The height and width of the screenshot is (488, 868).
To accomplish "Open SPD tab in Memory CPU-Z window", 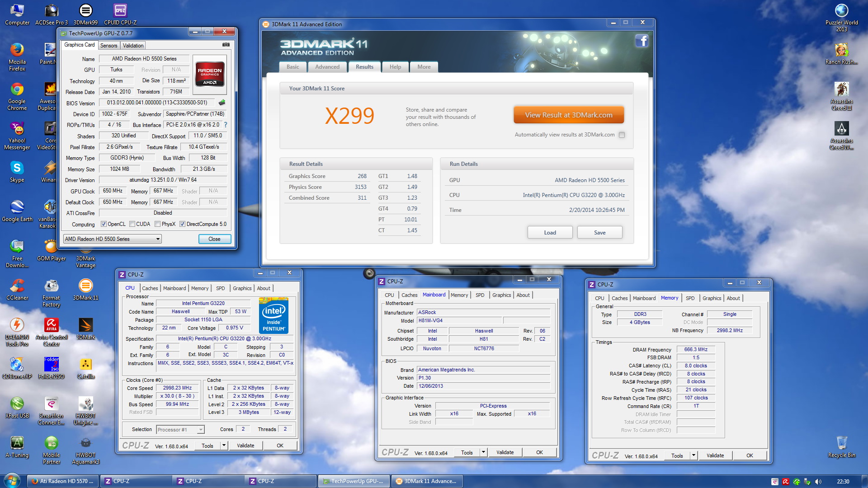I will coord(690,298).
